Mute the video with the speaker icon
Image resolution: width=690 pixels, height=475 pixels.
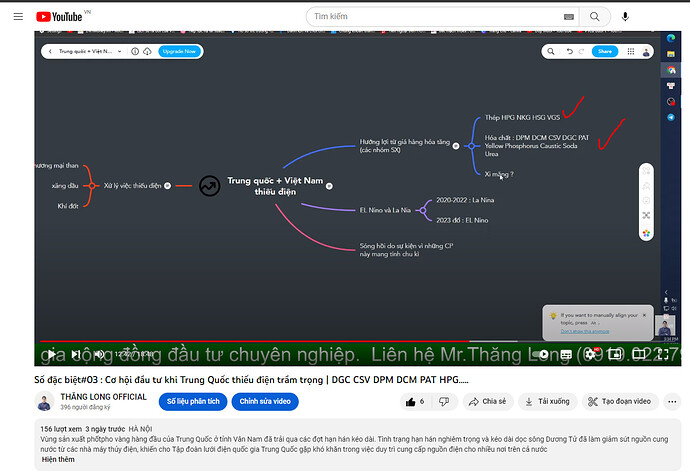point(99,354)
